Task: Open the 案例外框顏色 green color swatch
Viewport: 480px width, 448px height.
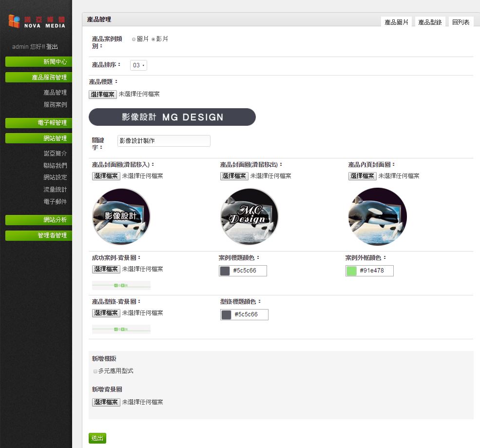Action: coord(351,271)
